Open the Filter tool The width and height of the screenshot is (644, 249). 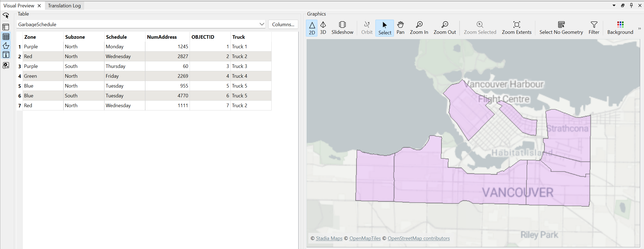tap(594, 28)
